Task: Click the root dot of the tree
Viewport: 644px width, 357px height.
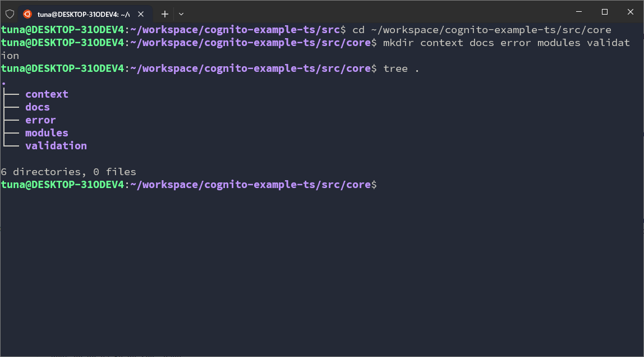Action: pos(3,83)
